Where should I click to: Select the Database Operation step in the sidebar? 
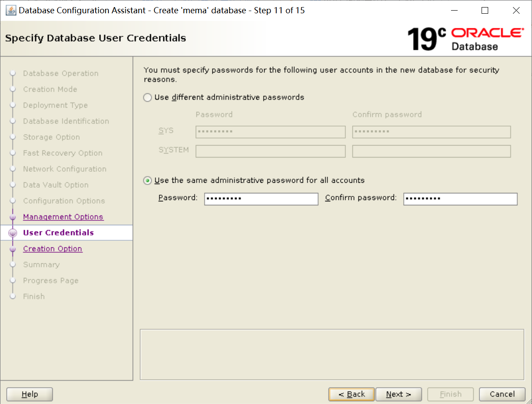tap(61, 73)
